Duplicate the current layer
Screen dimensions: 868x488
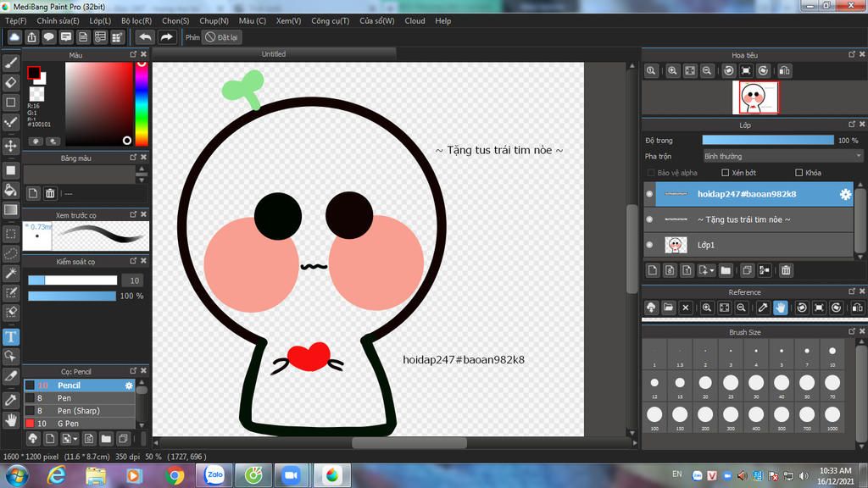(x=747, y=270)
